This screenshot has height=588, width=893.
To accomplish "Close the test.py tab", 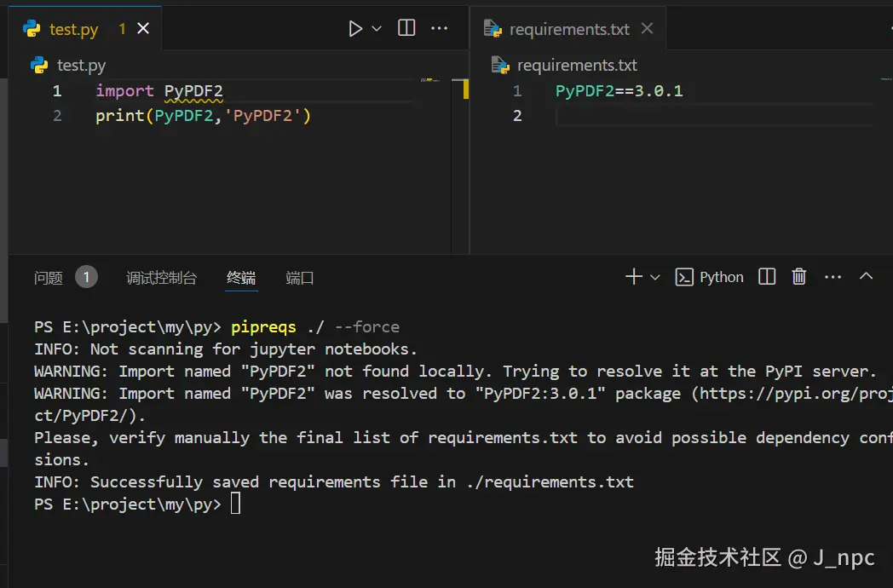I will click(x=143, y=28).
